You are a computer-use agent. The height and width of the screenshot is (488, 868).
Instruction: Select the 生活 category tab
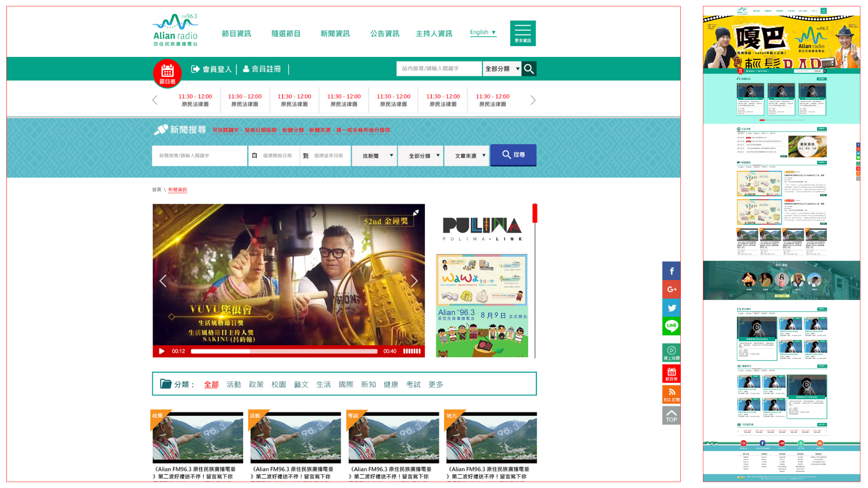coord(324,385)
